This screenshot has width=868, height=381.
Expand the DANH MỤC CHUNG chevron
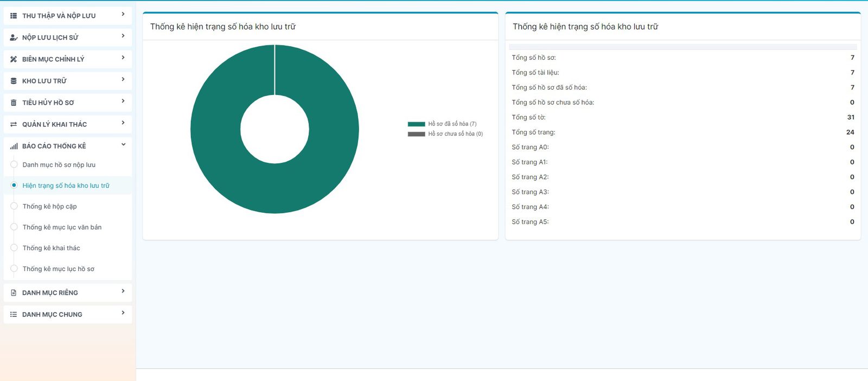[x=123, y=313]
